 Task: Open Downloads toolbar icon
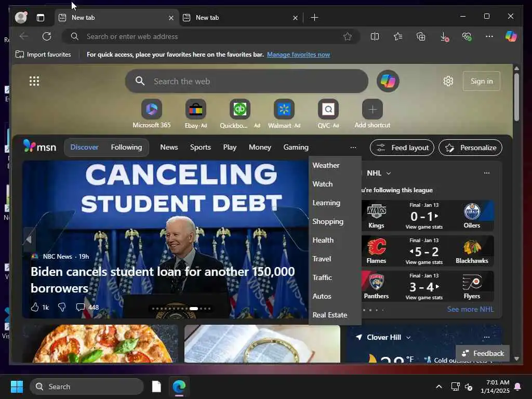(x=444, y=37)
